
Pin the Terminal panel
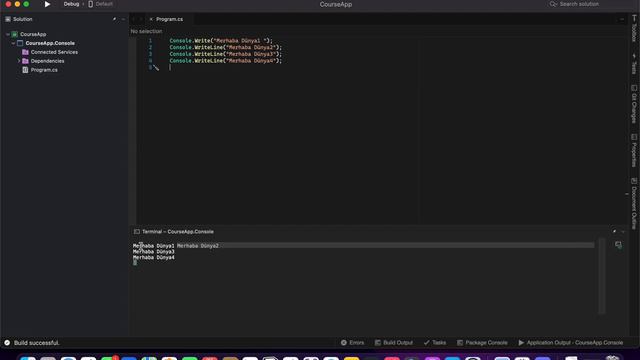(614, 231)
